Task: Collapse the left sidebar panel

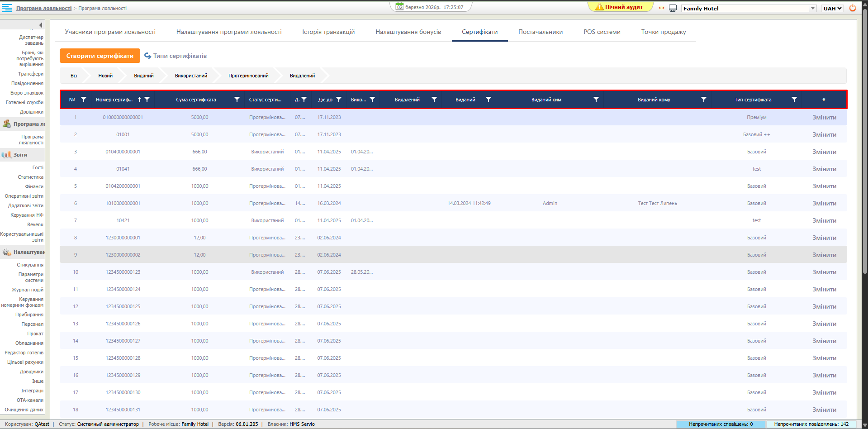Action: coord(41,25)
